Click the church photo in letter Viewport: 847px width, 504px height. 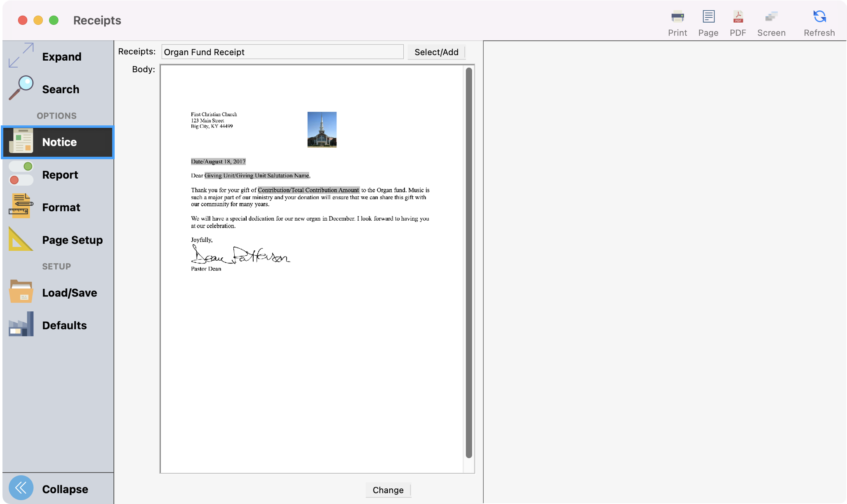(322, 130)
